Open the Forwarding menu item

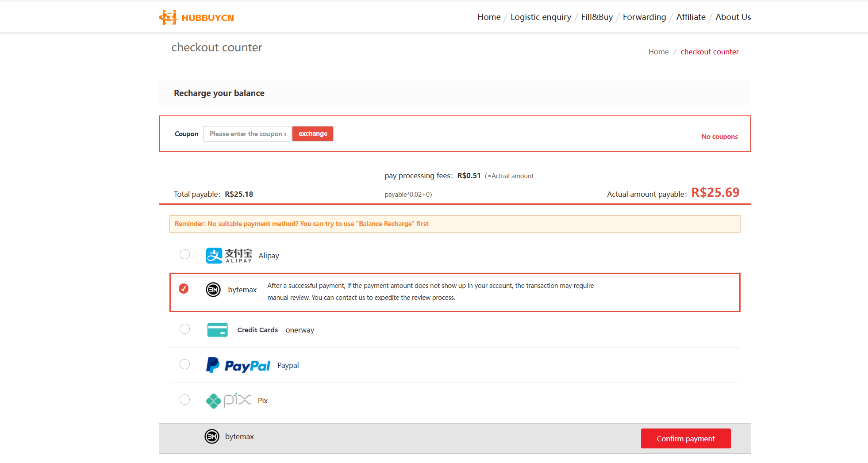point(644,17)
